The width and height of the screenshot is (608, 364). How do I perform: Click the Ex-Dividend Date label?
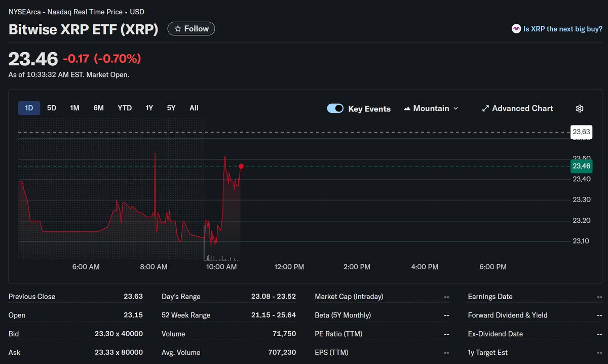tap(495, 334)
